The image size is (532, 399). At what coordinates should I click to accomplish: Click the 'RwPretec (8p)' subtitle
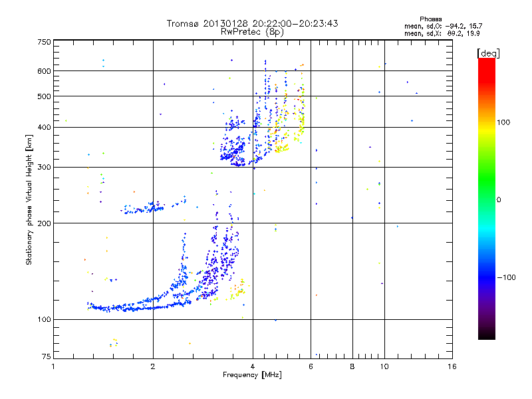point(252,32)
